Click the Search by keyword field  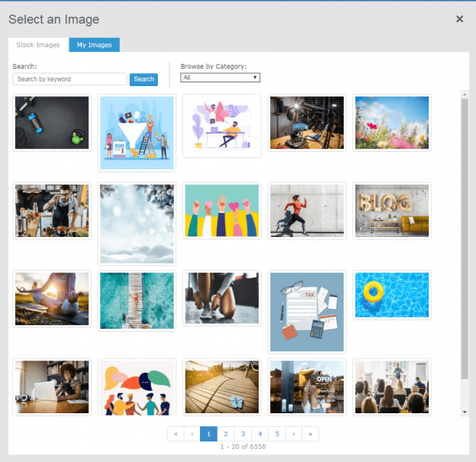tap(70, 79)
